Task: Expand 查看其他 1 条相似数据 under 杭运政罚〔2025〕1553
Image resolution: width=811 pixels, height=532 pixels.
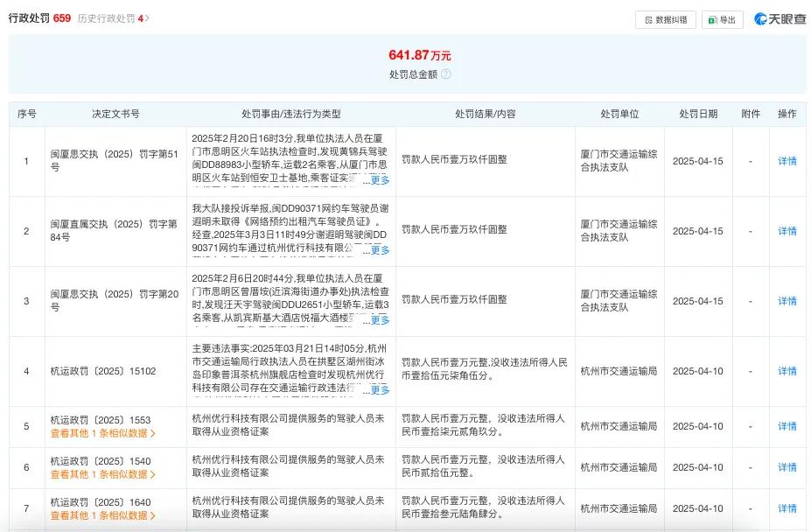Action: click(x=101, y=433)
